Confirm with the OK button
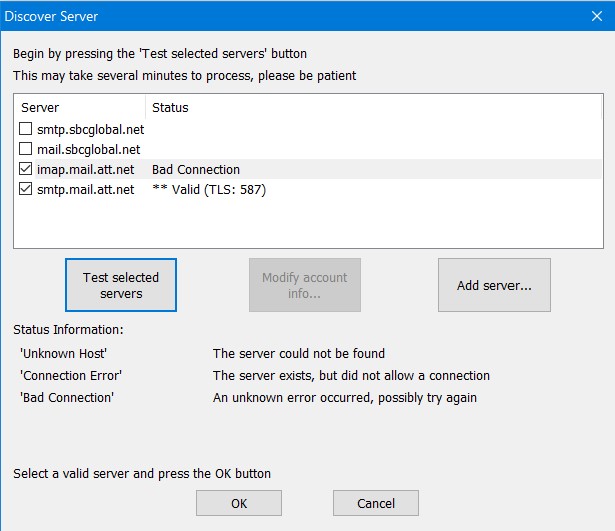615x531 pixels. tap(239, 503)
